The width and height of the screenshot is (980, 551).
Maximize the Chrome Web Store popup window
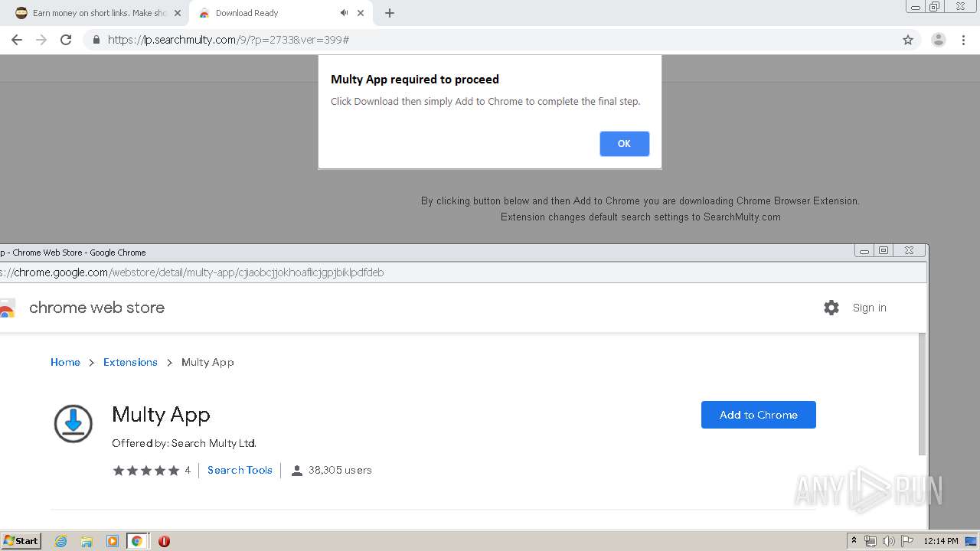(884, 251)
